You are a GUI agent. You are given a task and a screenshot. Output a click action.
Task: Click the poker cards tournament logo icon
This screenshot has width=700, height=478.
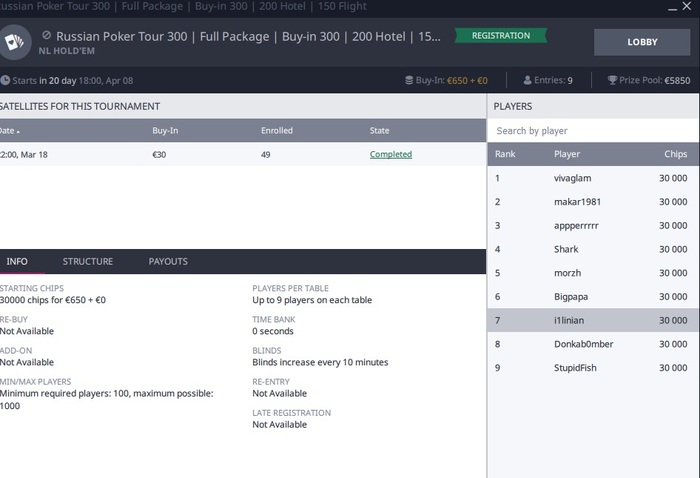(x=14, y=42)
